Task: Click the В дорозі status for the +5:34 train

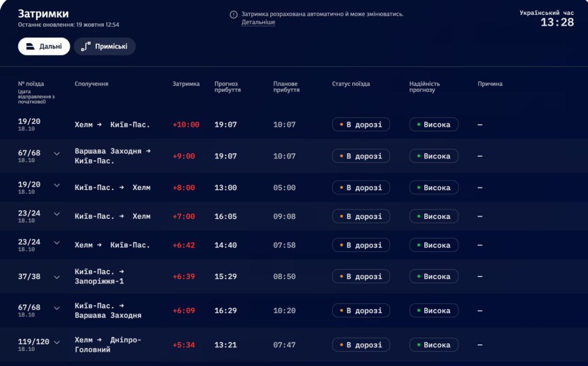Action: pos(361,345)
